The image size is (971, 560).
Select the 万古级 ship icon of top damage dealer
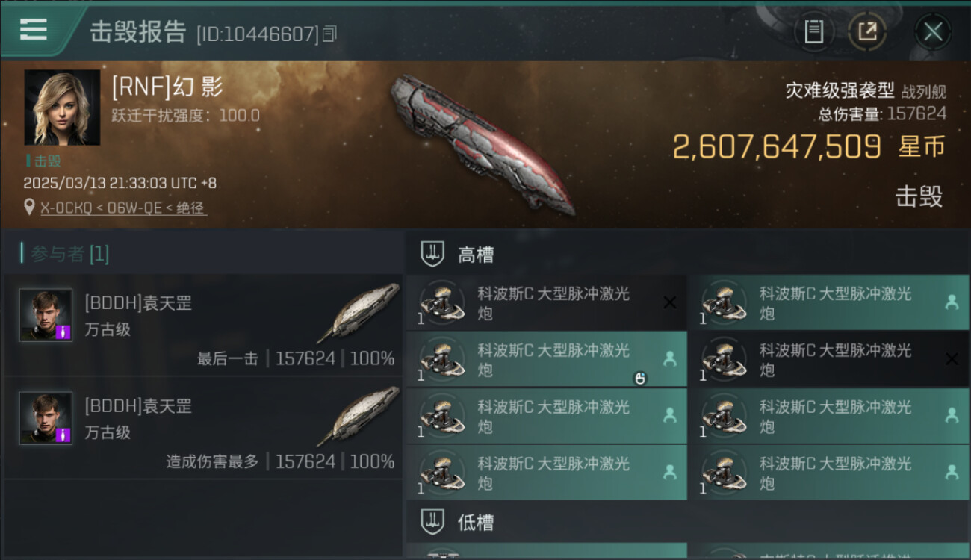(x=358, y=416)
